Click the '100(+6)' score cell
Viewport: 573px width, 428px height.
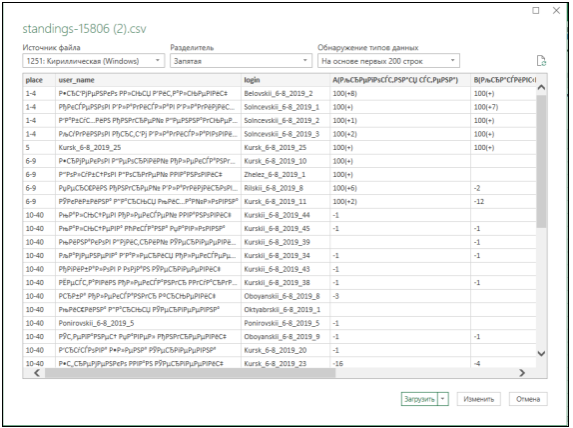(400, 188)
